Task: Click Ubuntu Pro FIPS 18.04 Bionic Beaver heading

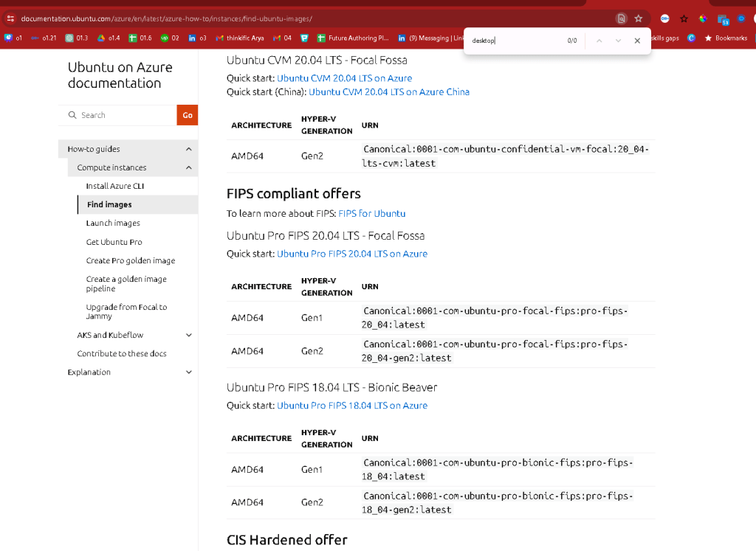Action: click(x=331, y=387)
